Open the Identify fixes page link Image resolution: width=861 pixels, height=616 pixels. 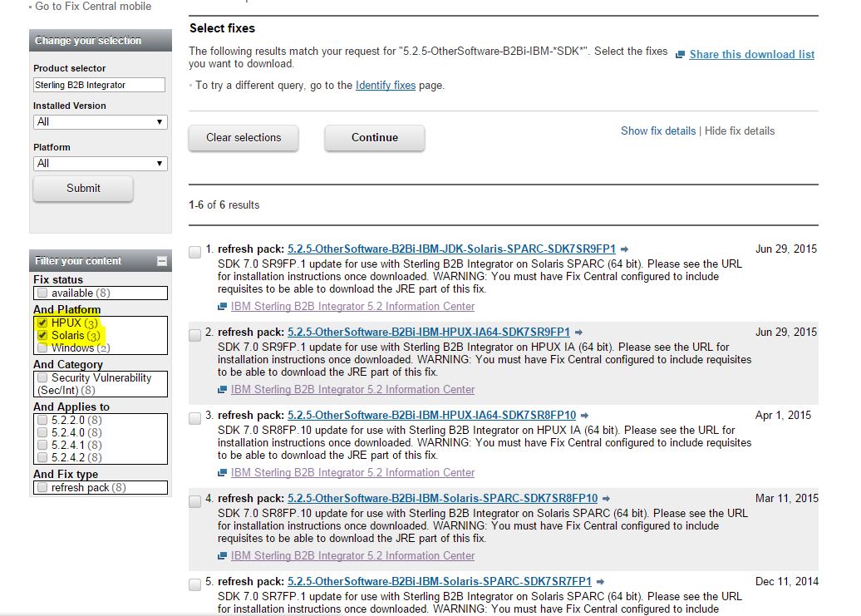385,85
